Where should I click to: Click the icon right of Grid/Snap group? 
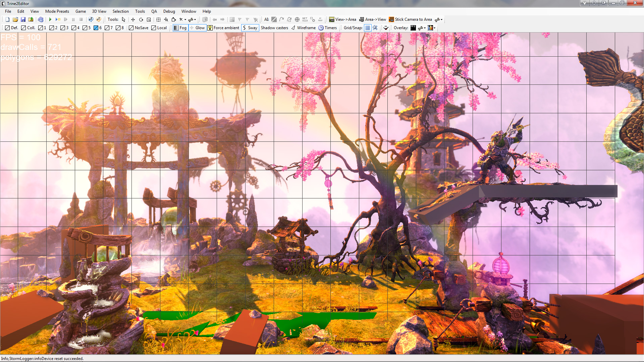tap(386, 28)
